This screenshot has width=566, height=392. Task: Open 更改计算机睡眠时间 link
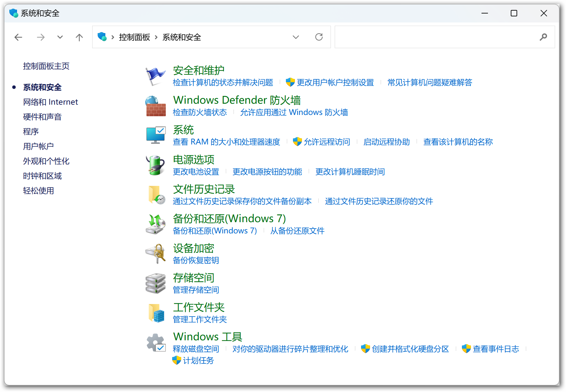coord(350,172)
